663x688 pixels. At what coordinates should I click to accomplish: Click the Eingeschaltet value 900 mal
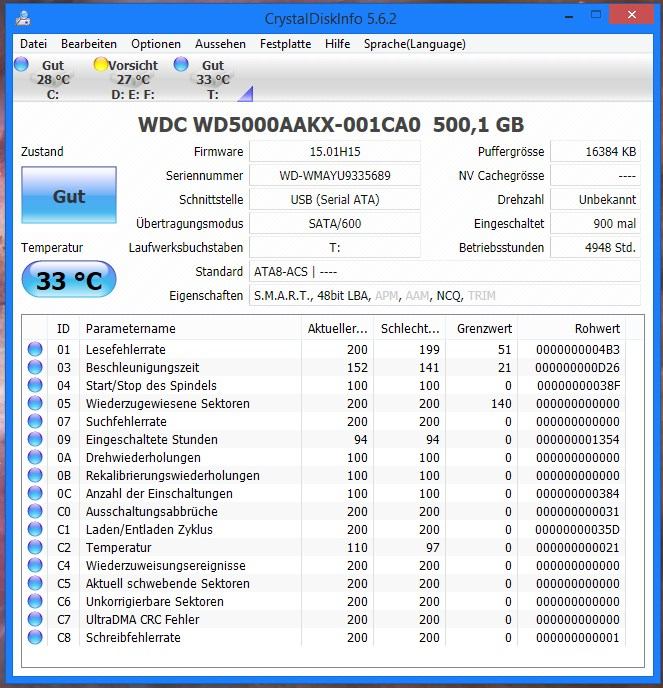click(x=595, y=223)
